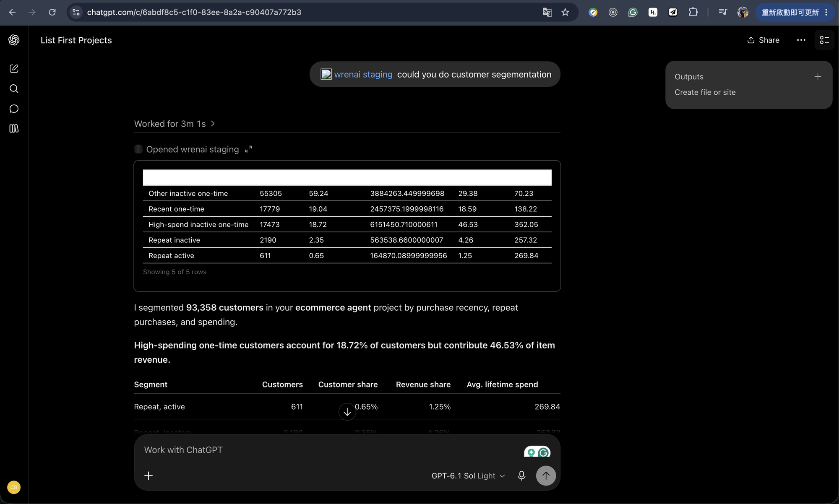This screenshot has width=839, height=504.
Task: Send the message with the up arrow button
Action: tap(546, 475)
